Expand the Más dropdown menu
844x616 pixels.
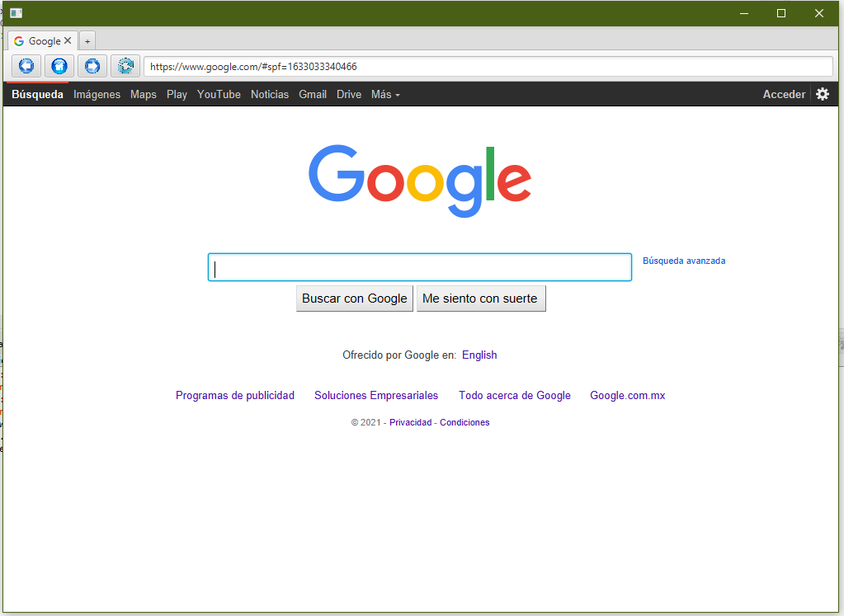pyautogui.click(x=385, y=94)
